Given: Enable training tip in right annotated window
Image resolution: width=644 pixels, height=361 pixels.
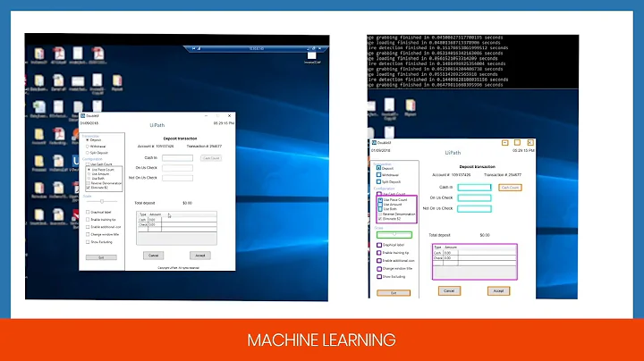Looking at the screenshot, I should (379, 253).
